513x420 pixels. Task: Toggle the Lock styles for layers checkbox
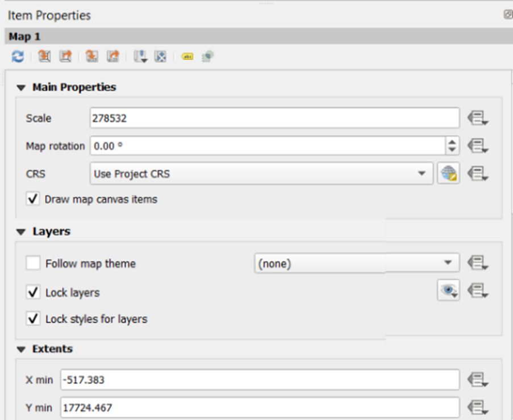[x=34, y=319]
